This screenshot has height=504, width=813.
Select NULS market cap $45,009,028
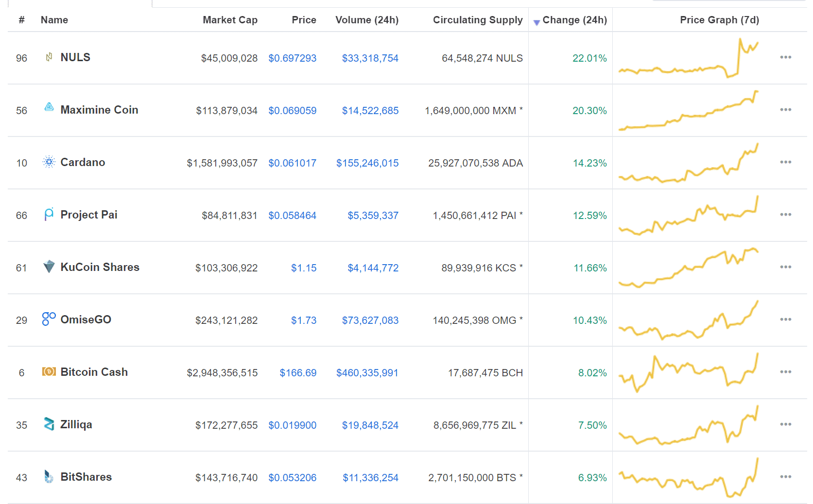229,58
